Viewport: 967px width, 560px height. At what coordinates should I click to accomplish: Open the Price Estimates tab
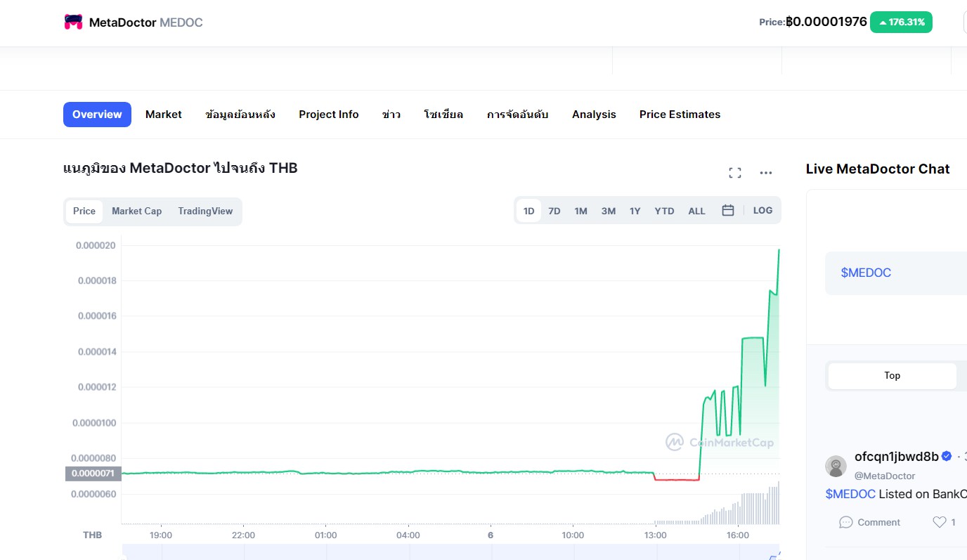pyautogui.click(x=680, y=115)
